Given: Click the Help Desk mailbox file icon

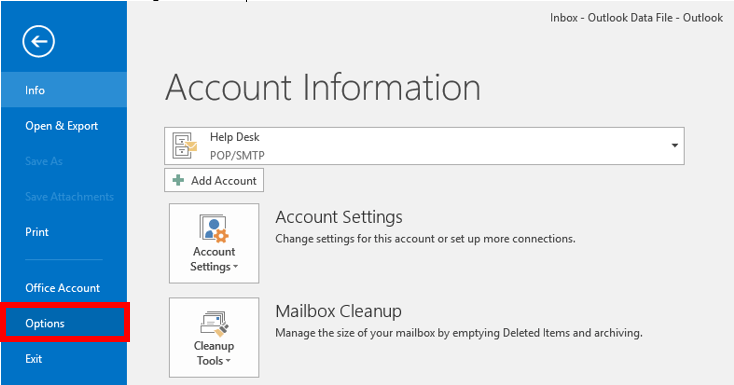Looking at the screenshot, I should 184,146.
